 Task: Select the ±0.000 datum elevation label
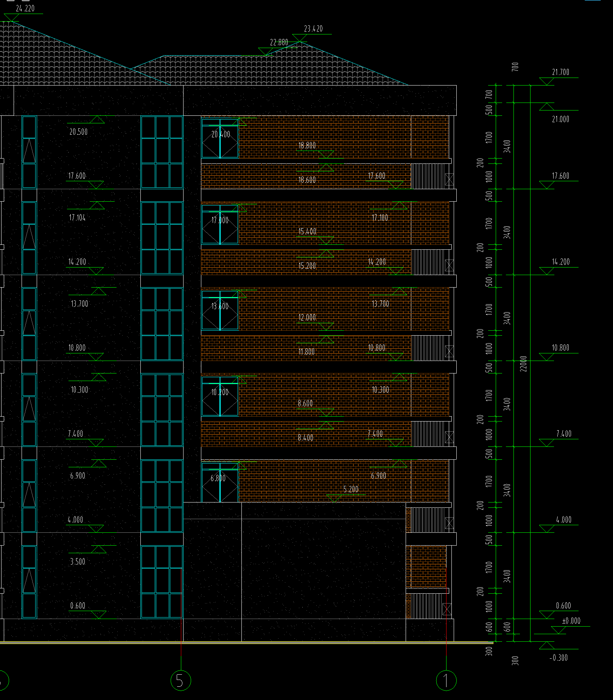pyautogui.click(x=571, y=621)
